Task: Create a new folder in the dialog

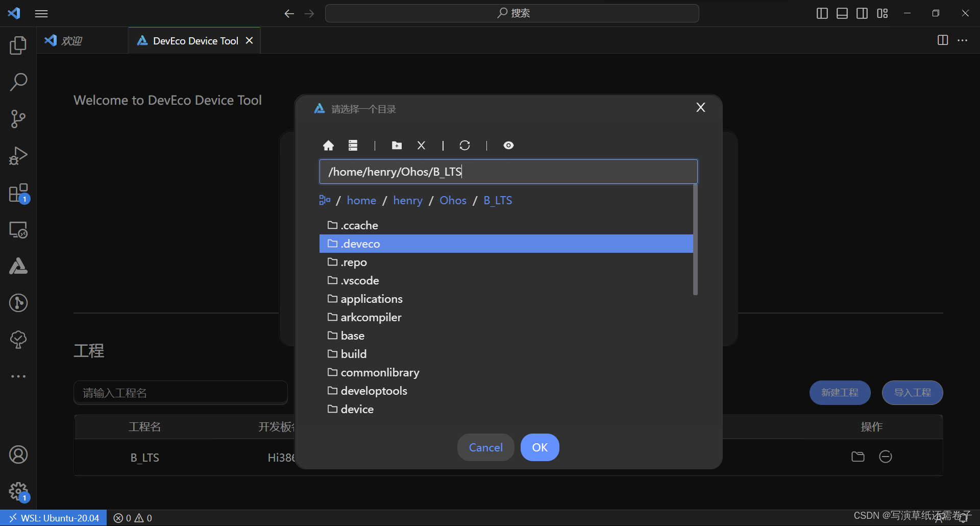Action: point(397,146)
